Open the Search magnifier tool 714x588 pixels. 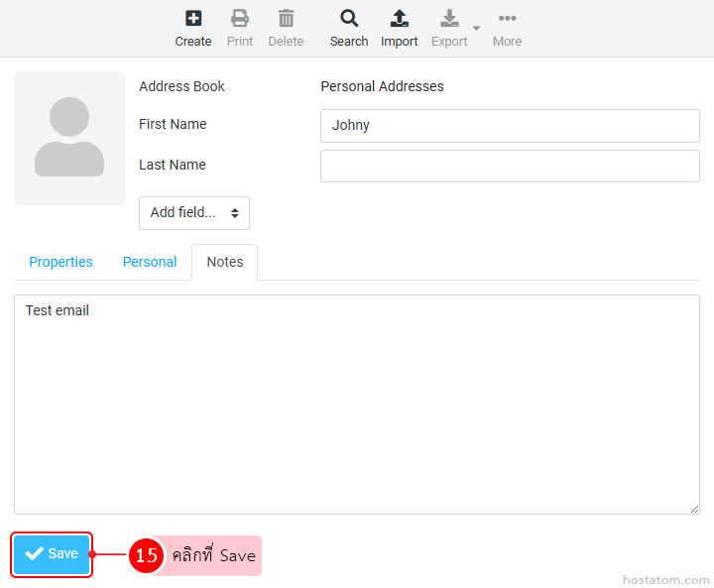349,19
